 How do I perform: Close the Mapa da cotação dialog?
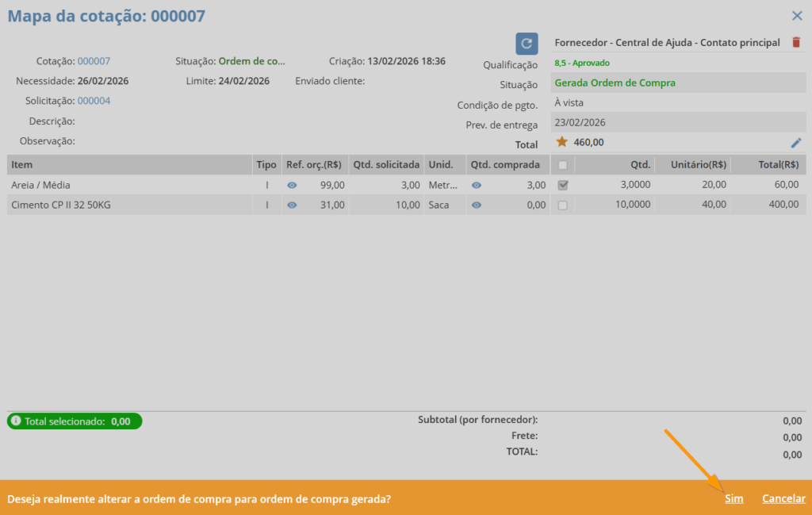(x=797, y=16)
